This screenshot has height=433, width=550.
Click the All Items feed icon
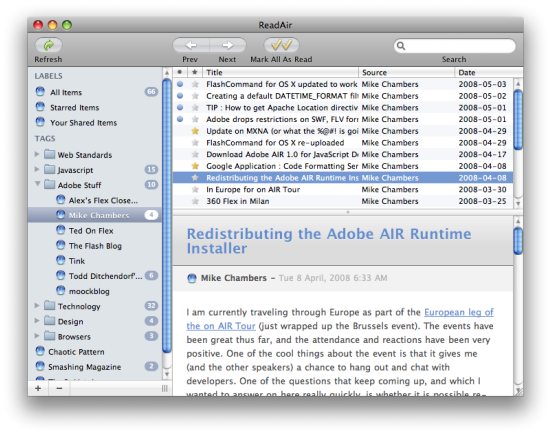[40, 92]
